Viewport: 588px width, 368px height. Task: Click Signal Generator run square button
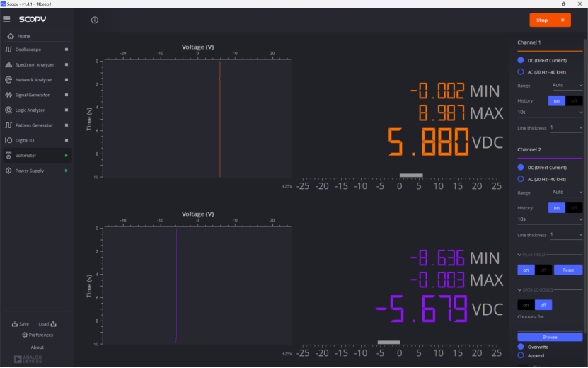tap(67, 95)
